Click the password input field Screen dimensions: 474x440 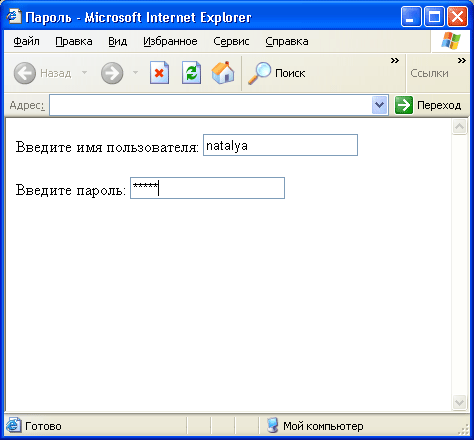coord(207,188)
